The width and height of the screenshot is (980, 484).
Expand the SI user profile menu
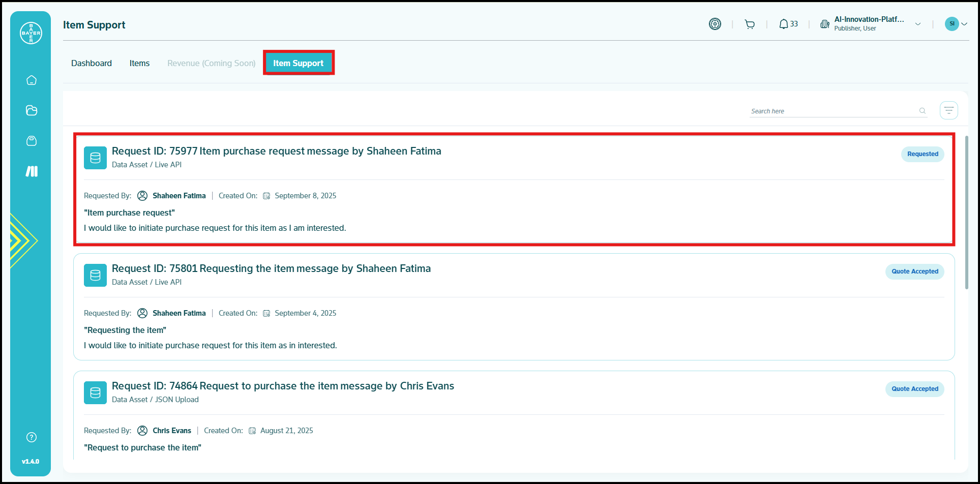coord(956,24)
